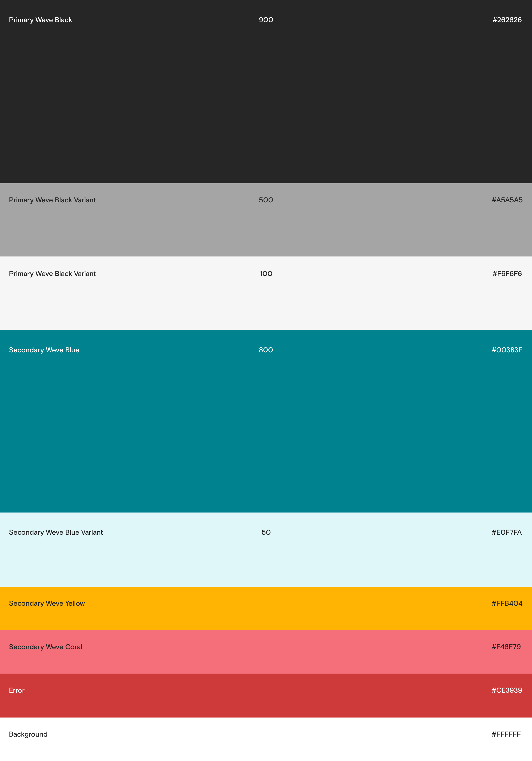Select the hex code #E0F7FA
The height and width of the screenshot is (761, 532).
507,532
